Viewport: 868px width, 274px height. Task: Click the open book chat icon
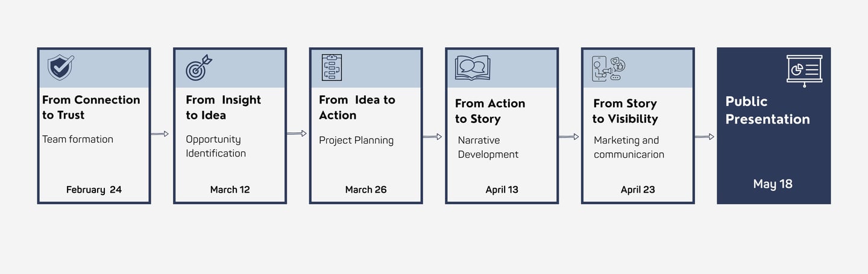473,67
